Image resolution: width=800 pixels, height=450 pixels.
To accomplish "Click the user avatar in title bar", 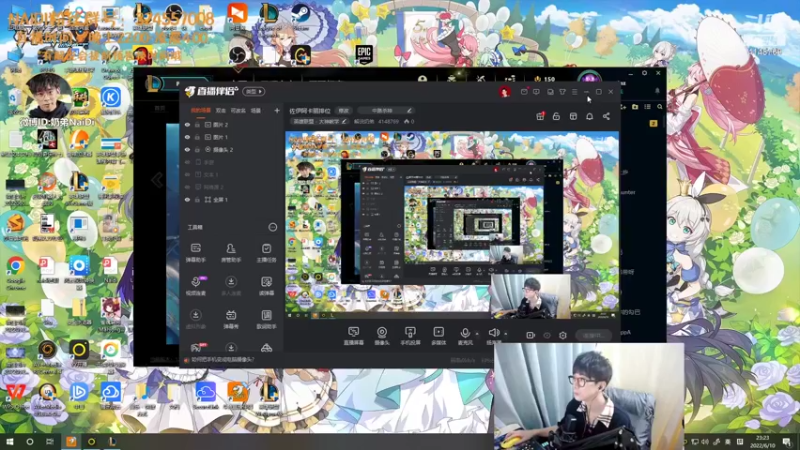I will (x=505, y=92).
